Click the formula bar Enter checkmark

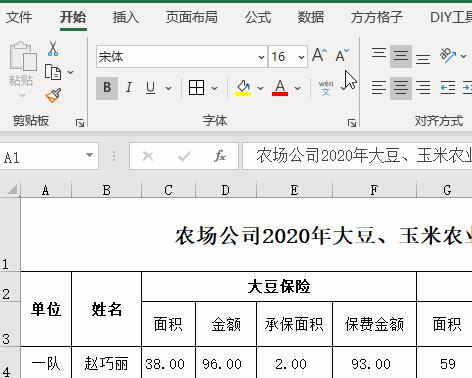click(184, 156)
